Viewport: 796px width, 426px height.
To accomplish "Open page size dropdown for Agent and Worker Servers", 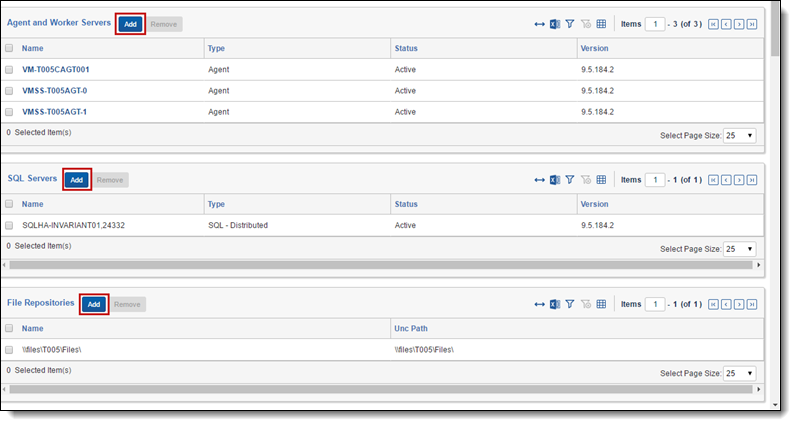I will [740, 135].
